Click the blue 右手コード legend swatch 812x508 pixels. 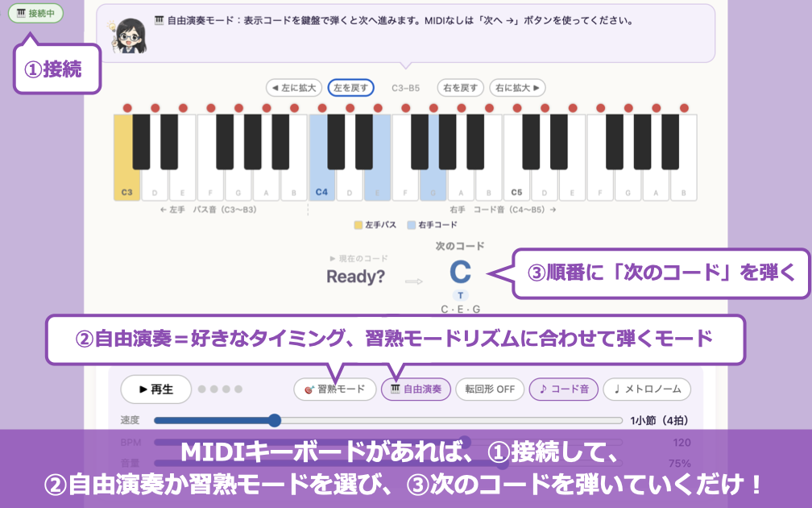[x=412, y=225]
